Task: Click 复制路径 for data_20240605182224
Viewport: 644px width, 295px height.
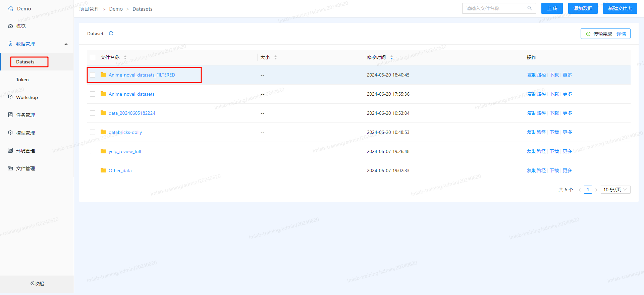Action: [x=536, y=113]
